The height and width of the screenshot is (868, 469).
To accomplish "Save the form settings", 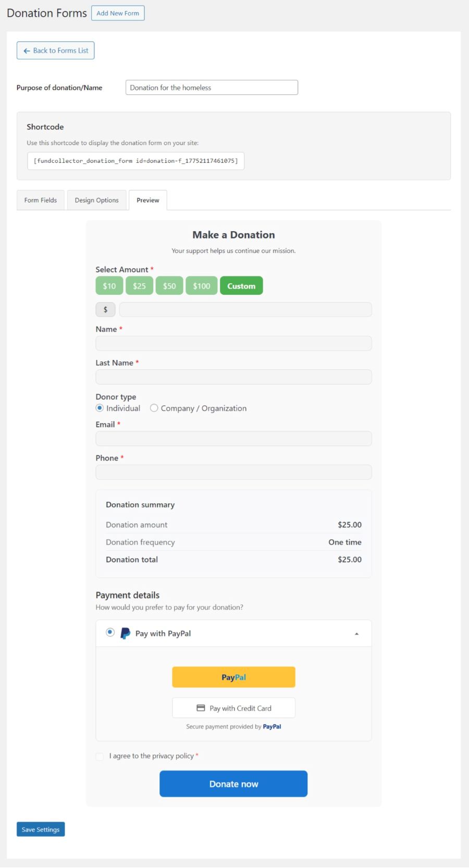I will pyautogui.click(x=40, y=829).
